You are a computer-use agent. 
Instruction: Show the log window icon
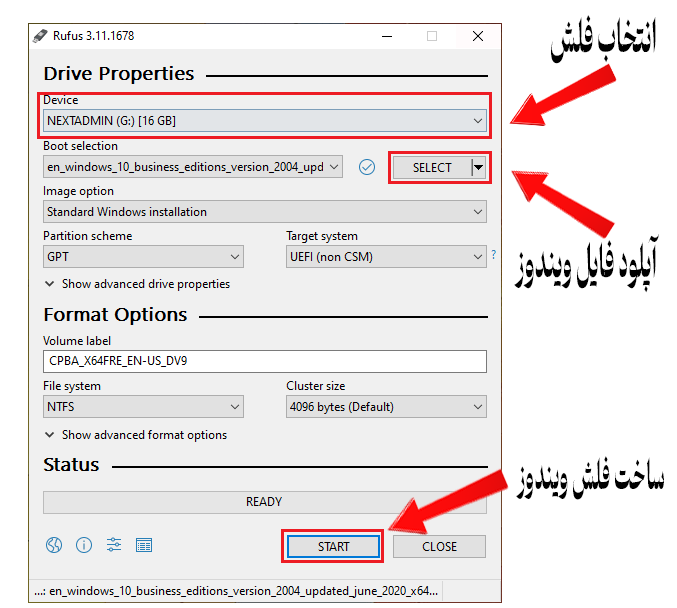[144, 545]
